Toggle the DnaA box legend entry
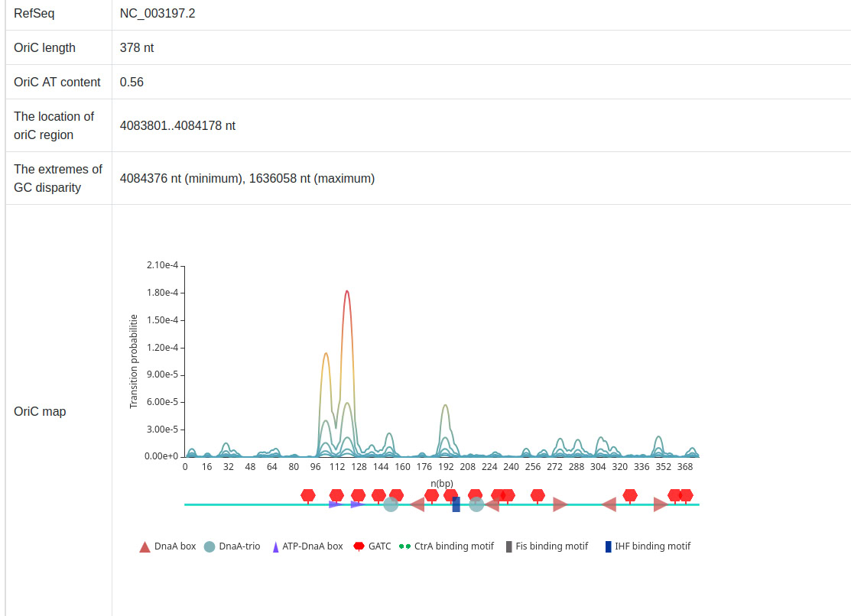 pos(167,546)
